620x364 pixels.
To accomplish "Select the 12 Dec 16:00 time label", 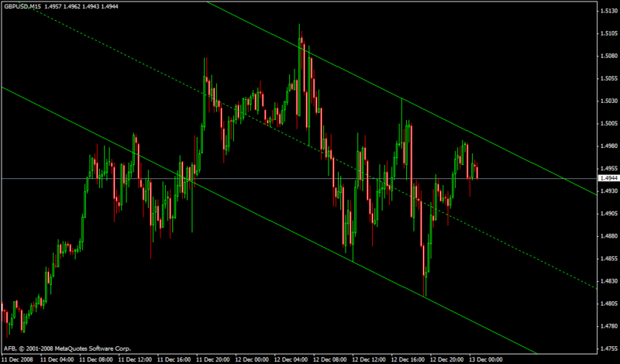I will pyautogui.click(x=408, y=359).
